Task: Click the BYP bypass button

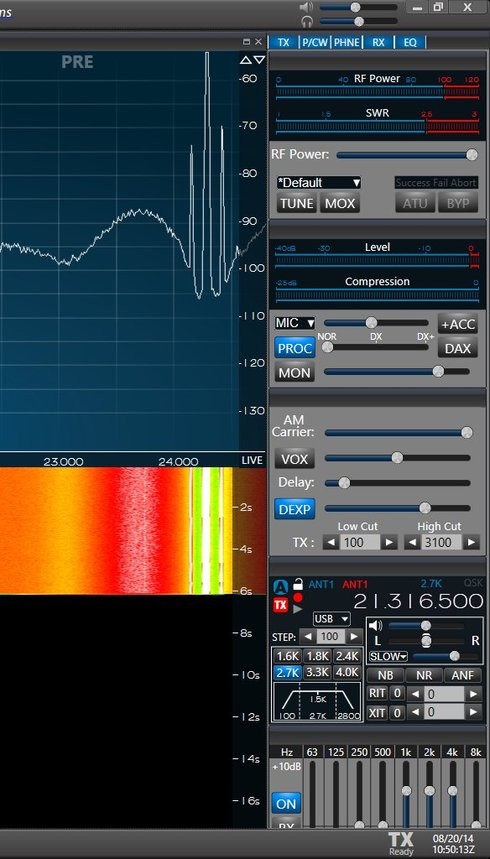Action: (x=458, y=203)
